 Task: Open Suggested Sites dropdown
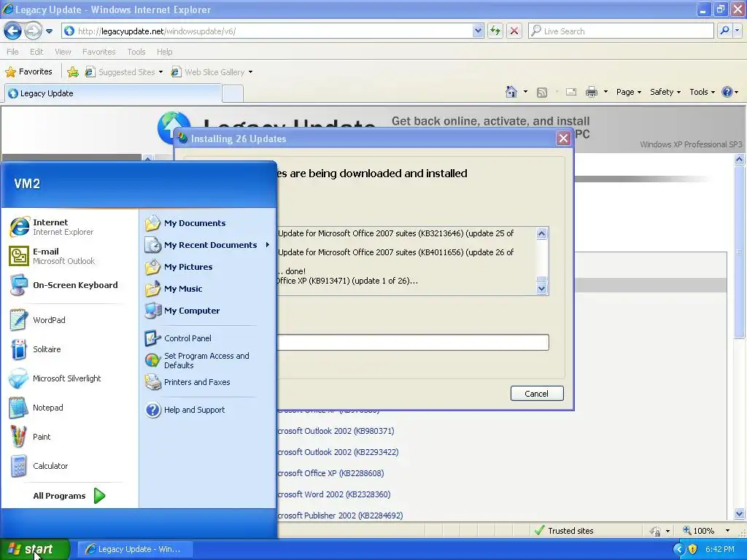pyautogui.click(x=160, y=72)
